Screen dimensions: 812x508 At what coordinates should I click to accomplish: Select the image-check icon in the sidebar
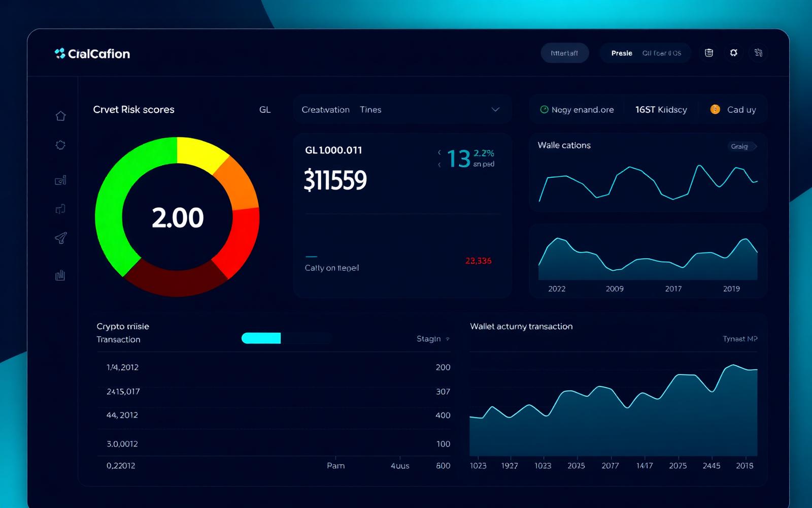click(x=60, y=180)
